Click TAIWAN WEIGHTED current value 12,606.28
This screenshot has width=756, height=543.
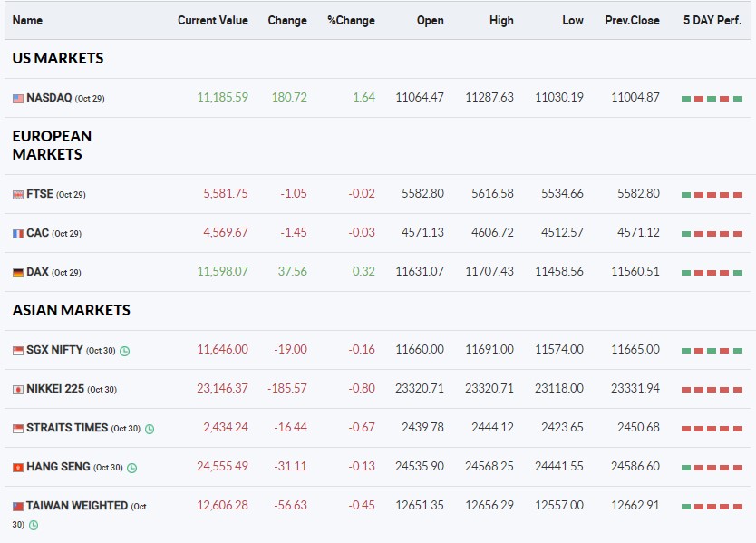coord(222,506)
